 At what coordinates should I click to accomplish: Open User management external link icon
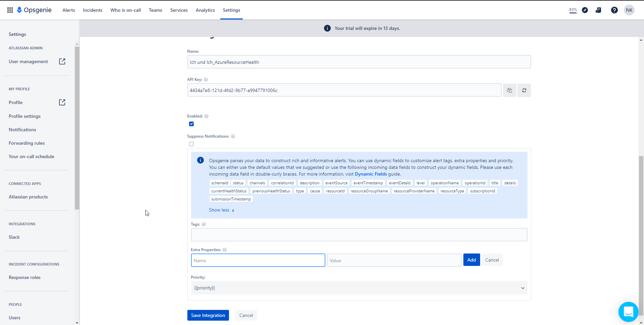point(62,61)
